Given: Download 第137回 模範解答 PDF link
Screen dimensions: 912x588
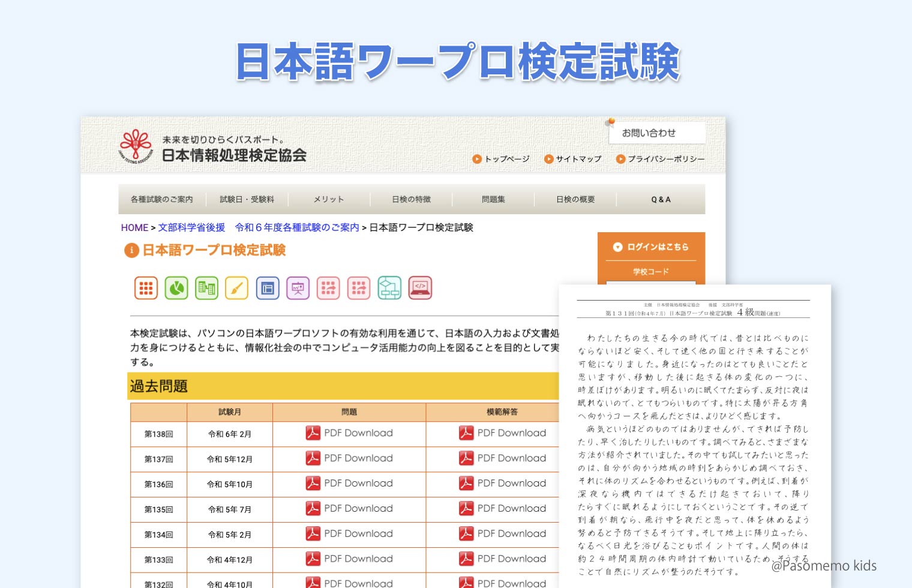Looking at the screenshot, I should click(512, 458).
